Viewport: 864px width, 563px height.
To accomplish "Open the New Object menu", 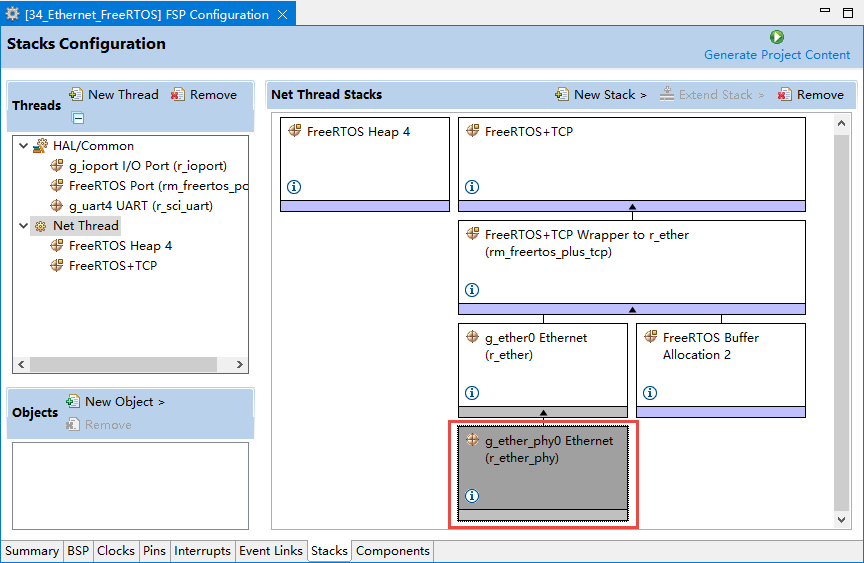I will click(x=116, y=402).
